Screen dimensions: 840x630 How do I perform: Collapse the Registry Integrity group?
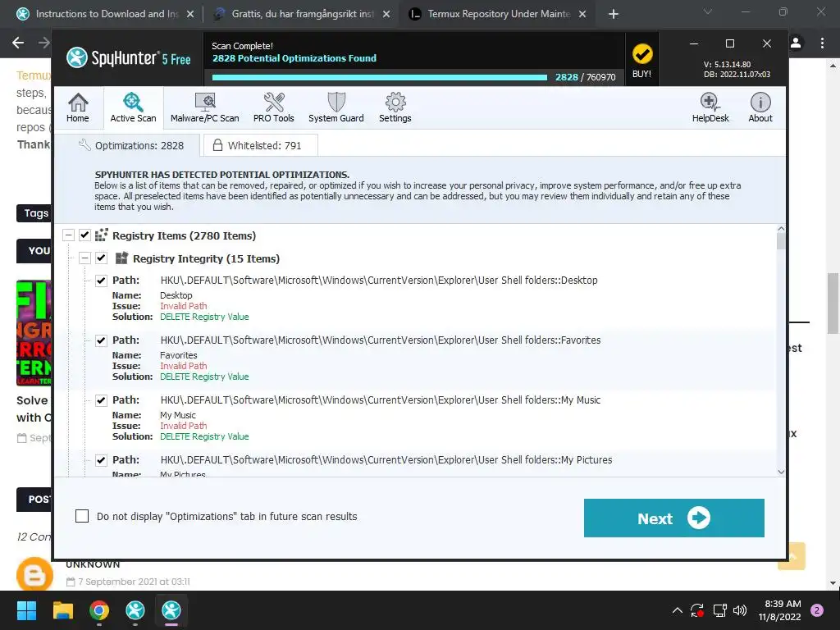pos(84,258)
